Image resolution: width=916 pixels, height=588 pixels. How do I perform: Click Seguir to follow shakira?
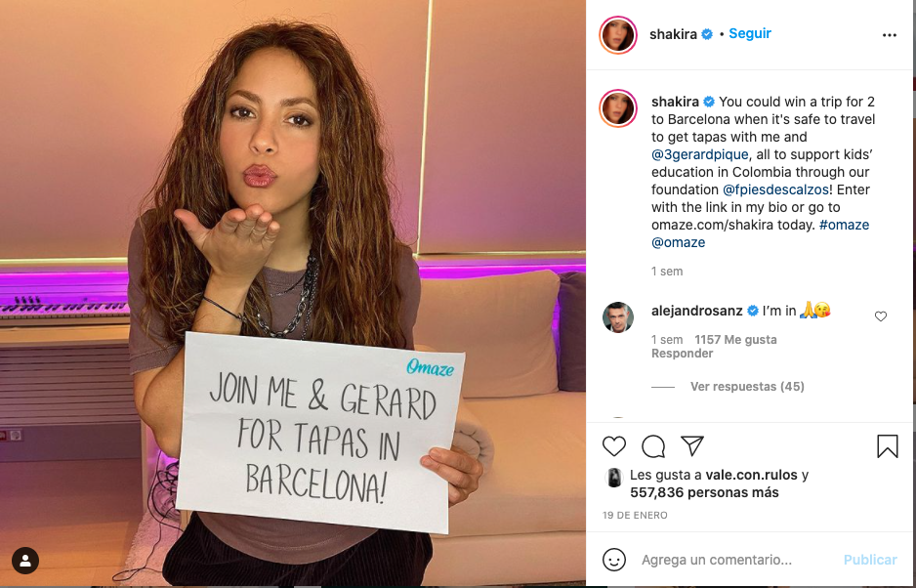[x=750, y=34]
